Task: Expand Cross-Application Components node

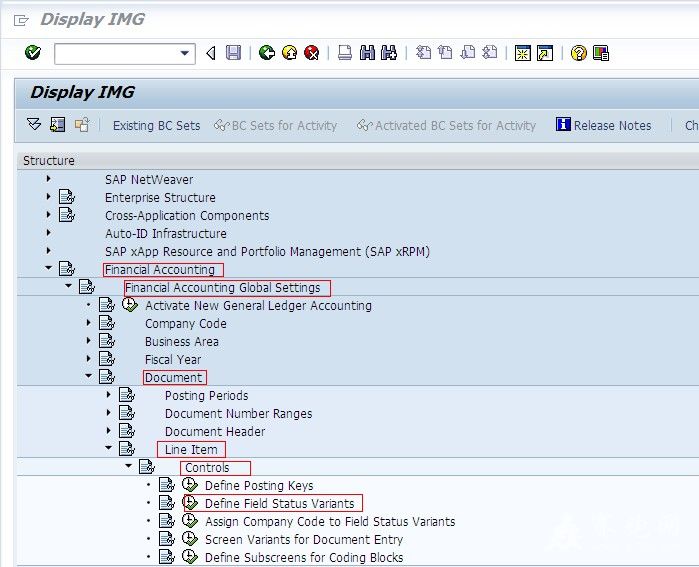Action: click(49, 214)
